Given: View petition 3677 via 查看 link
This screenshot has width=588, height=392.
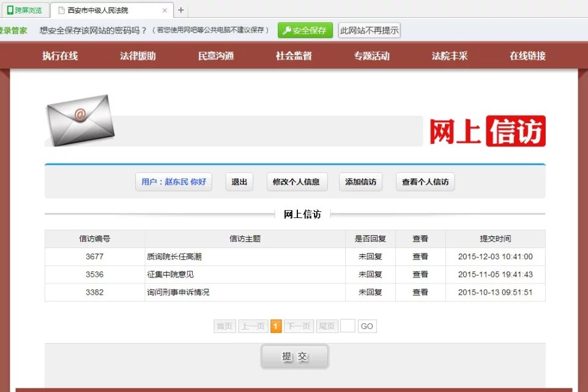Looking at the screenshot, I should click(x=420, y=257).
